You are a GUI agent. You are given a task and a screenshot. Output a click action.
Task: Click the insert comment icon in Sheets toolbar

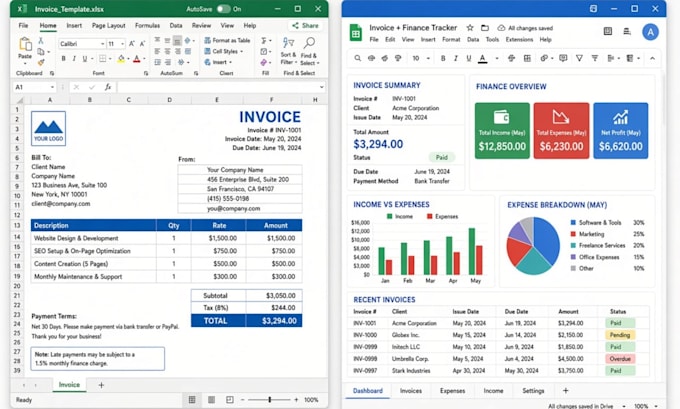pyautogui.click(x=563, y=58)
